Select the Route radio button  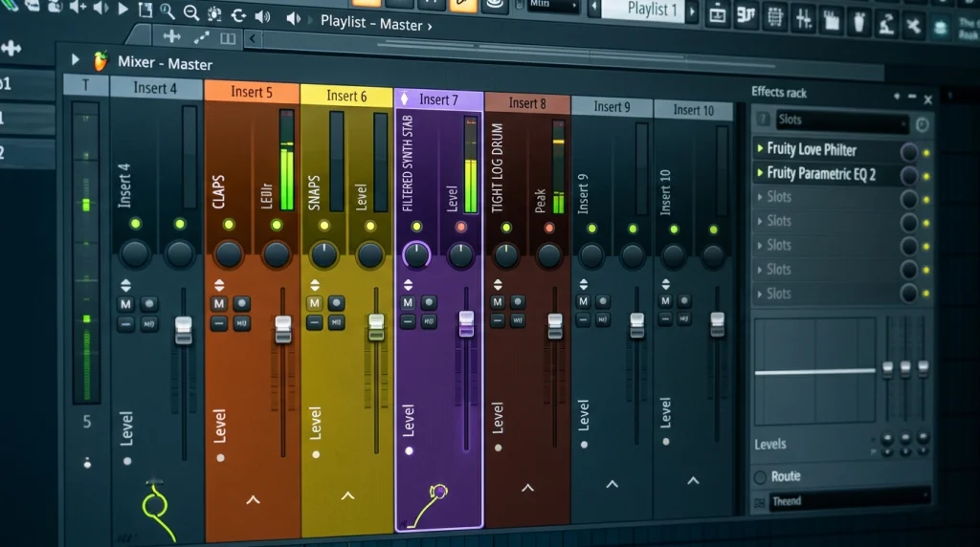click(x=759, y=477)
